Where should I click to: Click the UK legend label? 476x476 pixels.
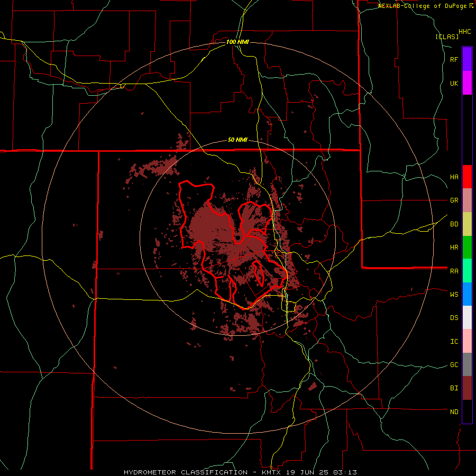click(x=454, y=84)
